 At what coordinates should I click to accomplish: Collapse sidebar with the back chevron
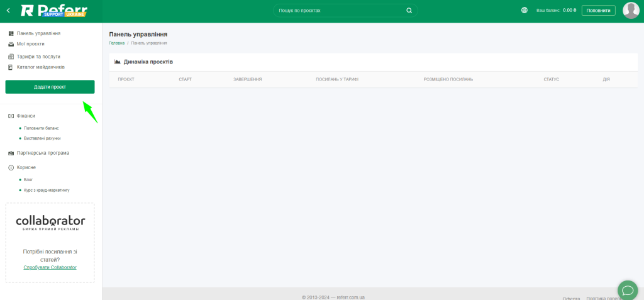point(8,11)
